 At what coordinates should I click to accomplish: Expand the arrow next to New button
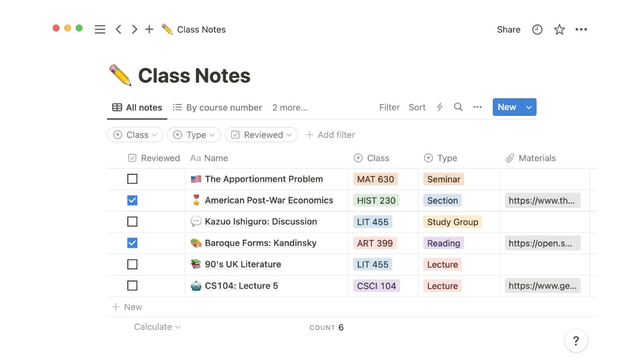(529, 107)
